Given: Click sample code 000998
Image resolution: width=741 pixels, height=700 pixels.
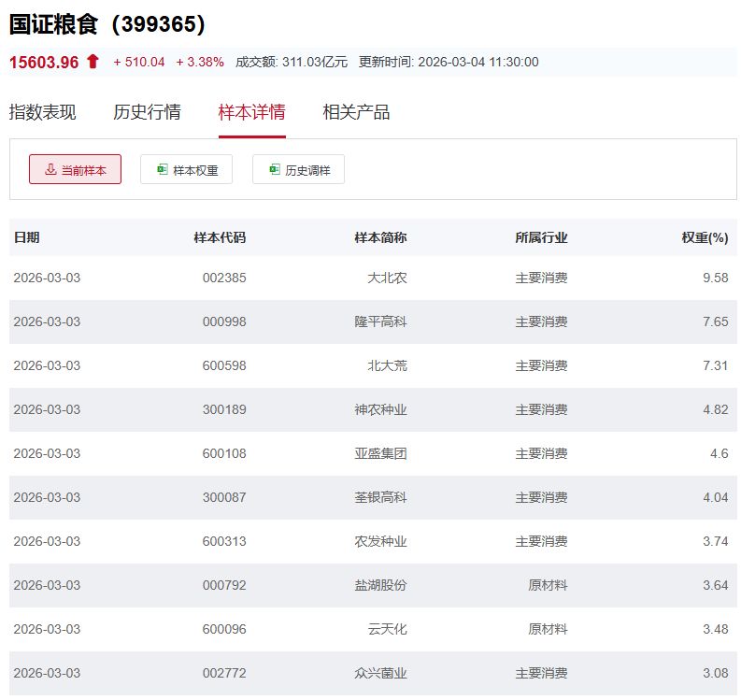Looking at the screenshot, I should pyautogui.click(x=224, y=321).
